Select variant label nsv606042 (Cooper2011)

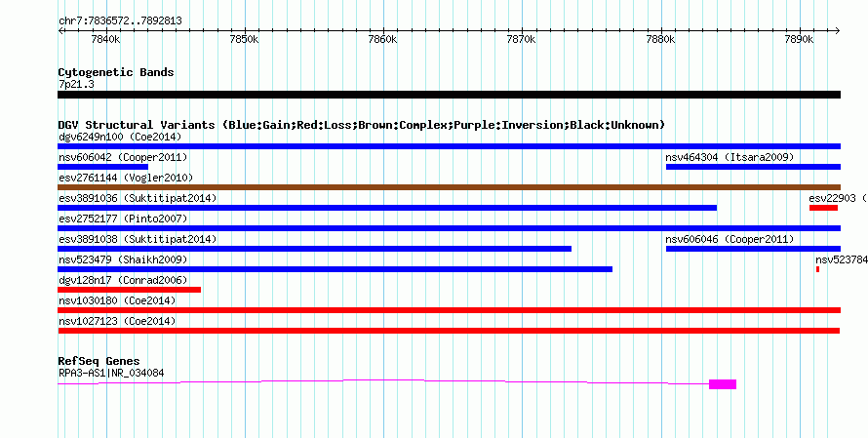tap(123, 157)
